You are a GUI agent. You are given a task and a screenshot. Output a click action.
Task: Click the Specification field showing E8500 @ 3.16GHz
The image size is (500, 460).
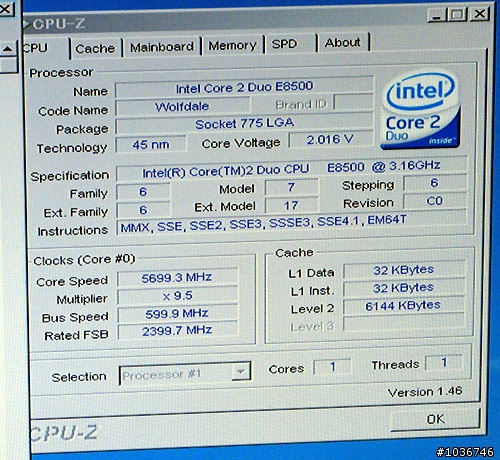pos(292,169)
